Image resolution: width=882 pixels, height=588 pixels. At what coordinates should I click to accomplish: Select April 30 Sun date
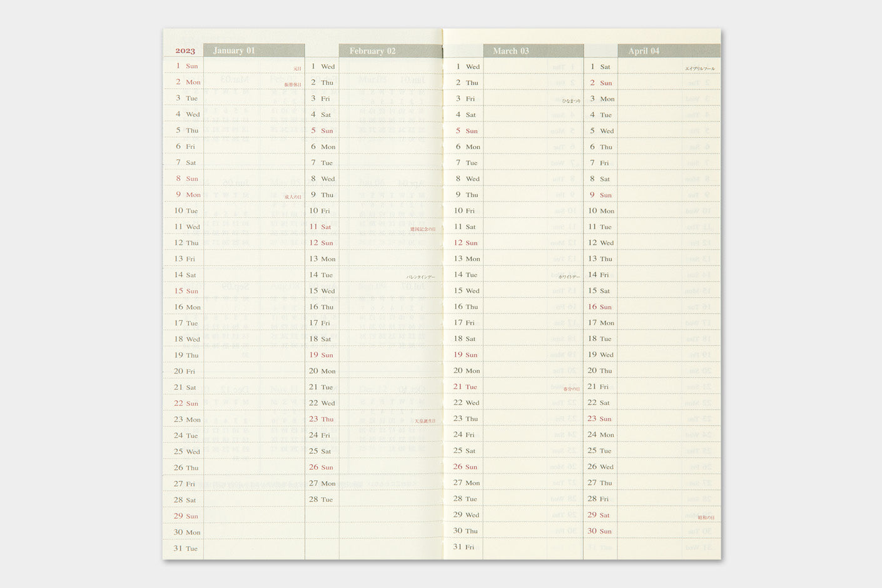[x=600, y=531]
